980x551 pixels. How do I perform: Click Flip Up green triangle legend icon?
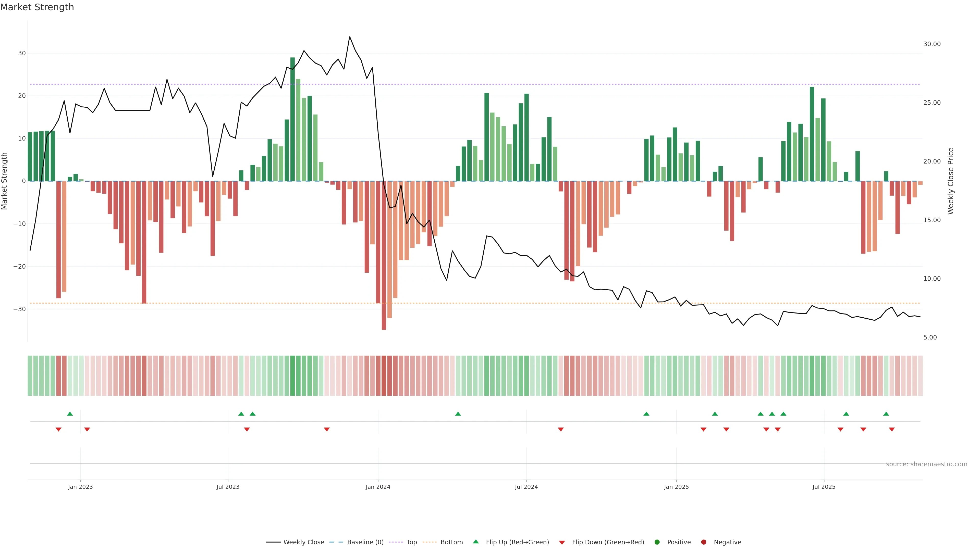point(475,542)
